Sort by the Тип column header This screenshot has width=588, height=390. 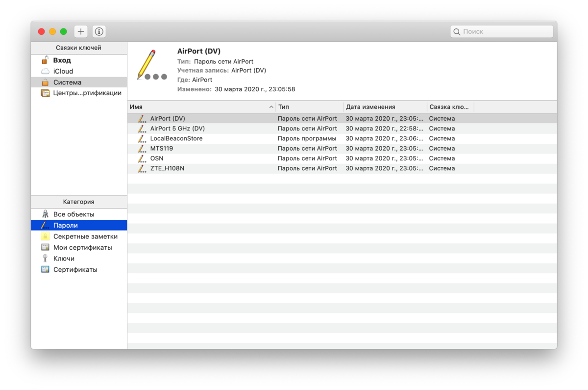(x=310, y=107)
